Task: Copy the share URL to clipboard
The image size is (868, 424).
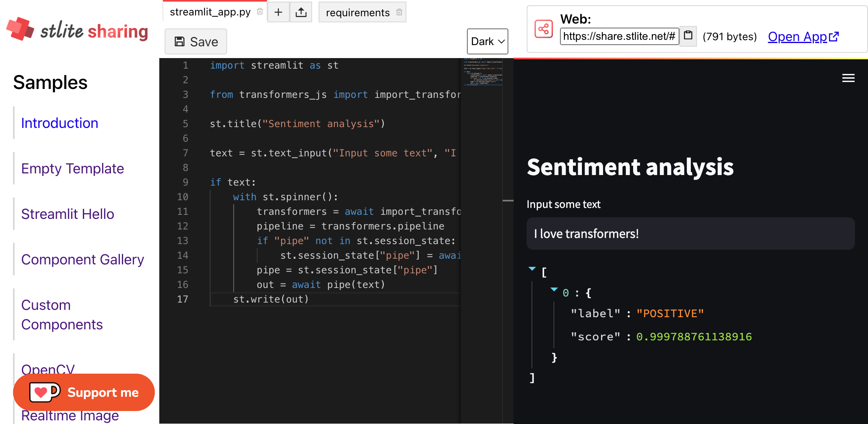Action: tap(688, 36)
